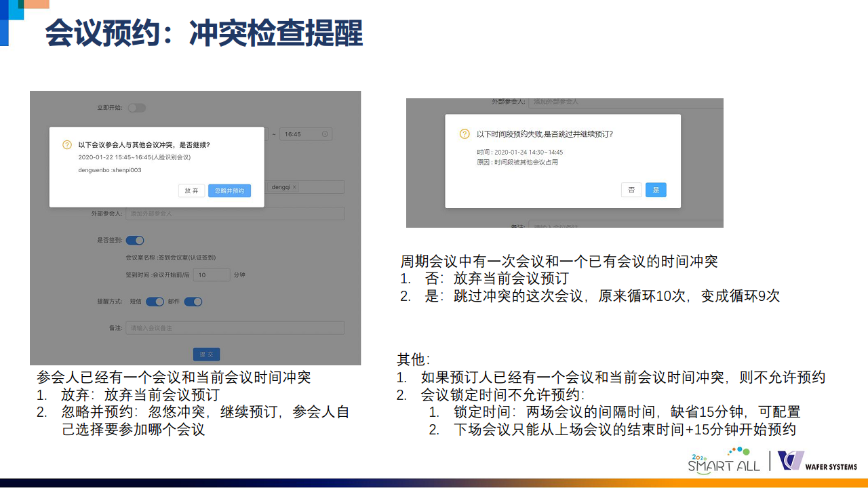
Task: Toggle the 是否签到 switch
Action: pyautogui.click(x=135, y=240)
